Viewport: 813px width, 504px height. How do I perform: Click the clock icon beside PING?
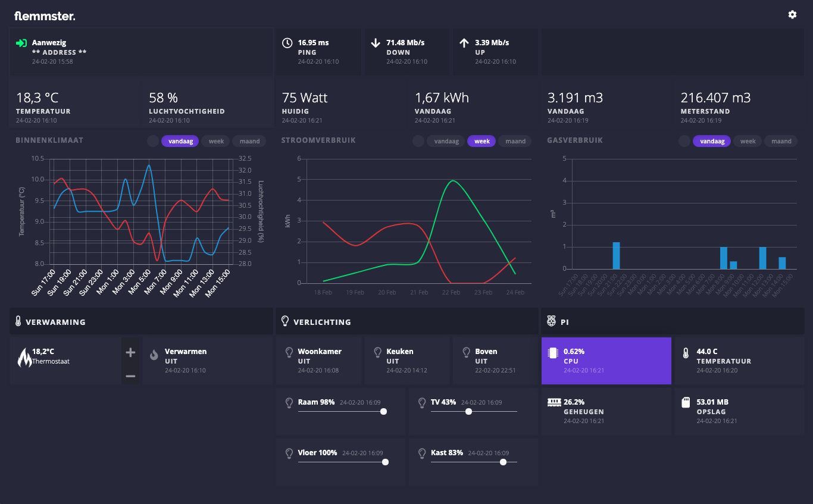(x=287, y=43)
